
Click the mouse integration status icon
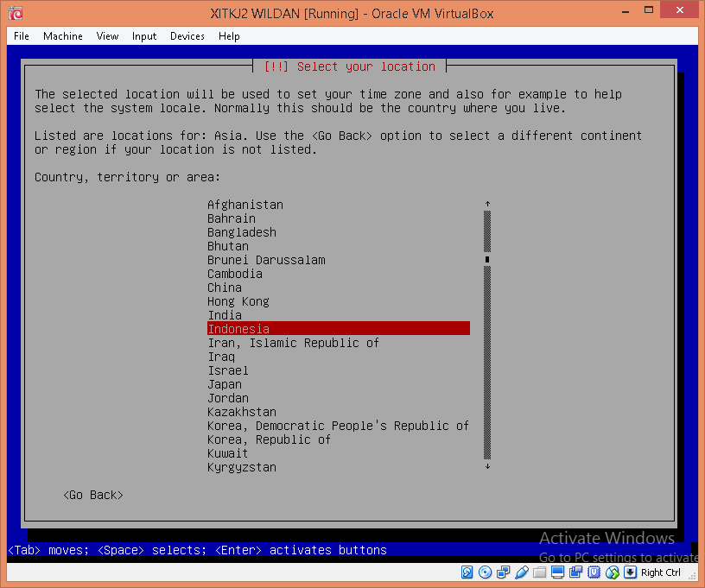coord(613,572)
